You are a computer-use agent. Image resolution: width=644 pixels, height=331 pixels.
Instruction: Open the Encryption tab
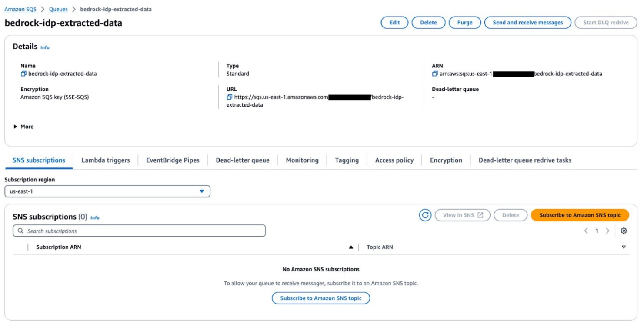446,160
